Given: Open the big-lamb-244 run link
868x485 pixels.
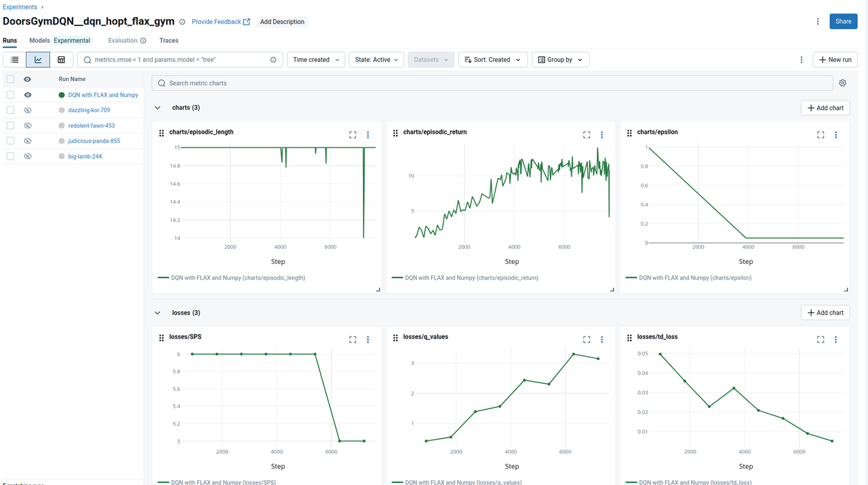Looking at the screenshot, I should coord(85,157).
